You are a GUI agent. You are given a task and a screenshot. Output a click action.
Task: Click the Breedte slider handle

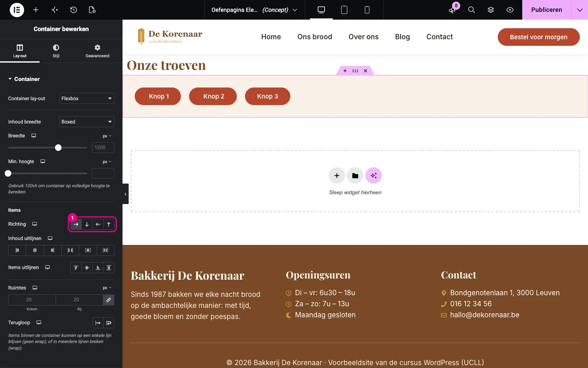(x=58, y=148)
